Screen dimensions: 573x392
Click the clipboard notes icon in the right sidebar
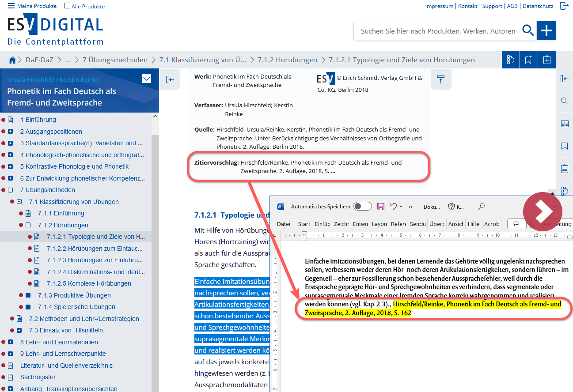pos(564,169)
